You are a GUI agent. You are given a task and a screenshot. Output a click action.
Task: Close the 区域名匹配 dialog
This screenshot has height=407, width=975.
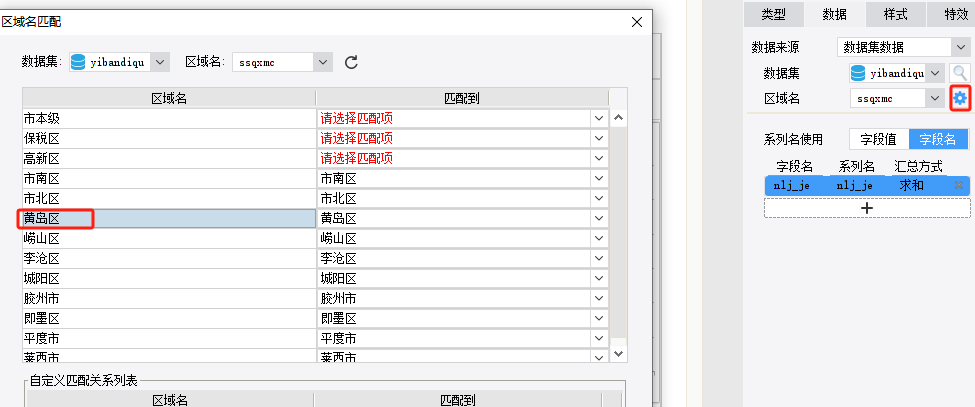[x=636, y=21]
